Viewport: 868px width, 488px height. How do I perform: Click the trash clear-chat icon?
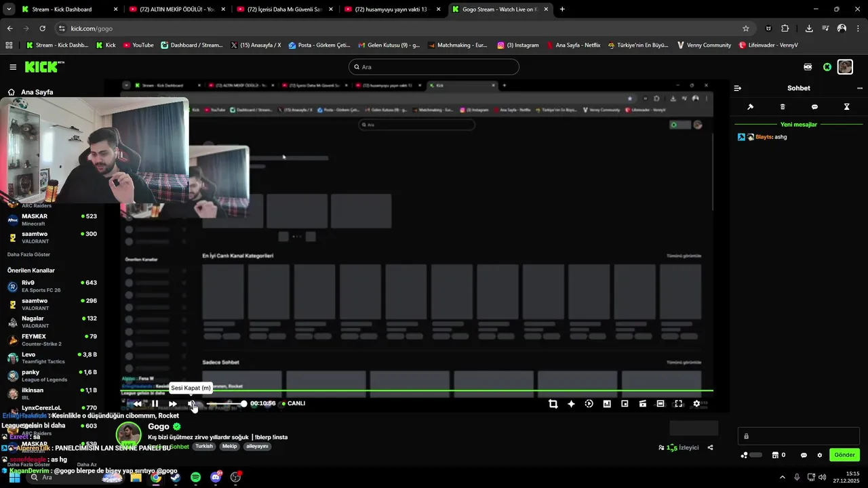[783, 107]
